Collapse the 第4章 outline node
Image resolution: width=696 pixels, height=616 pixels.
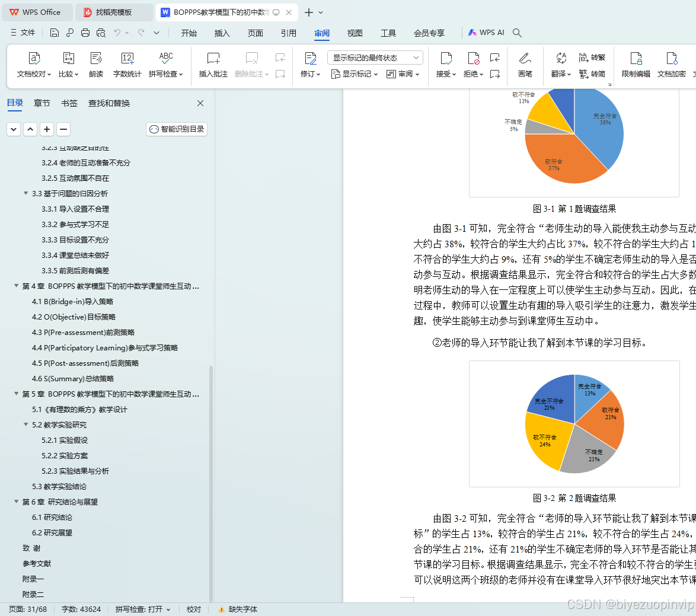16,286
